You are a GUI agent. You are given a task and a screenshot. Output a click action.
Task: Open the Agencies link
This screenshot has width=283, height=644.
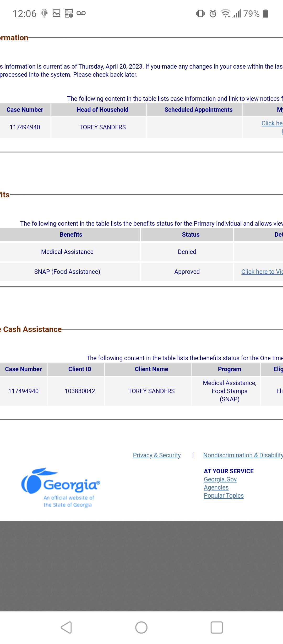click(216, 487)
